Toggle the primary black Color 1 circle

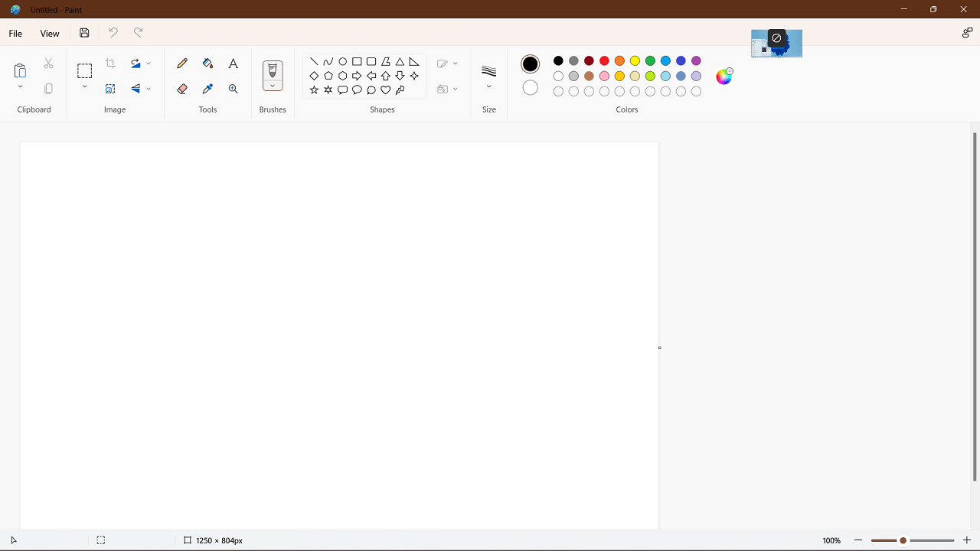pyautogui.click(x=530, y=64)
